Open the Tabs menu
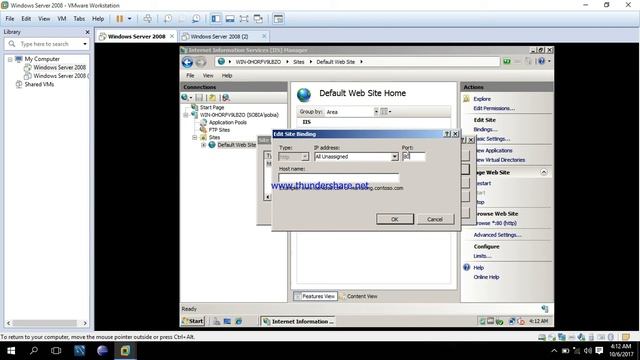Viewport: 640px width, 360px height. (x=79, y=19)
